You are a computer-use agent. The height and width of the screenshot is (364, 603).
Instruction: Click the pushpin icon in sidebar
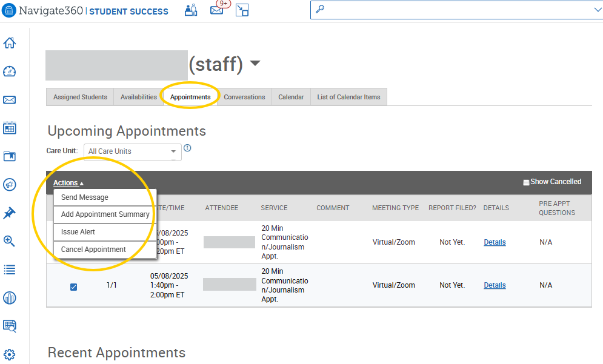point(10,213)
